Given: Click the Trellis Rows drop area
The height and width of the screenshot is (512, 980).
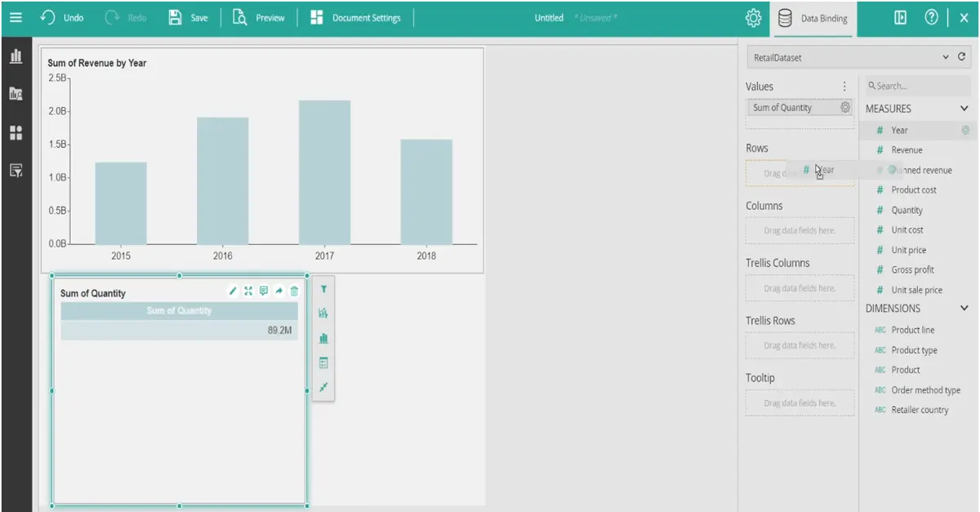Looking at the screenshot, I should (800, 345).
